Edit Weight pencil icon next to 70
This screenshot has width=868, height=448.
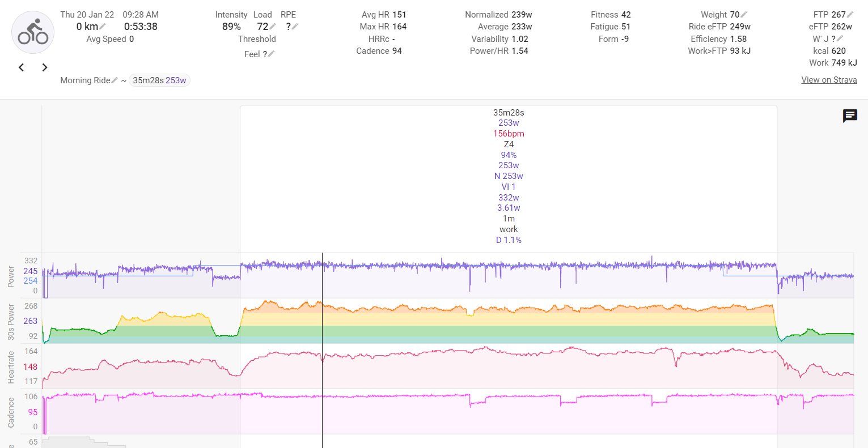[x=744, y=15]
